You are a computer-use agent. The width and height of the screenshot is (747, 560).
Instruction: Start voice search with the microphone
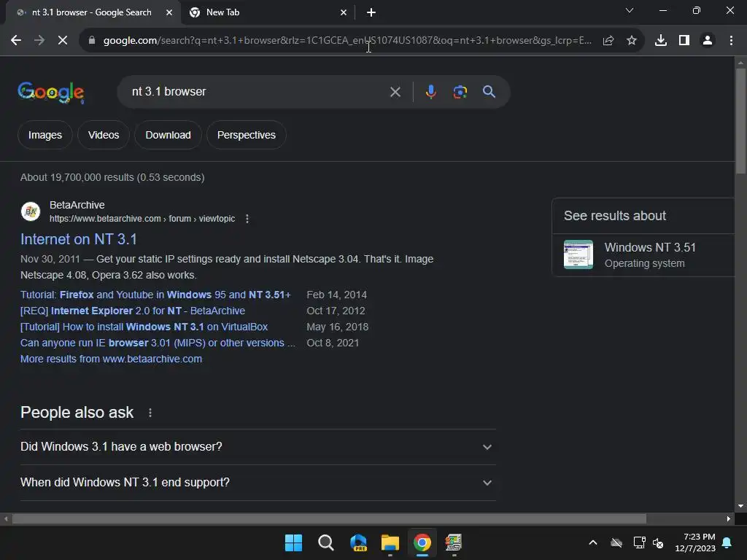tap(430, 91)
